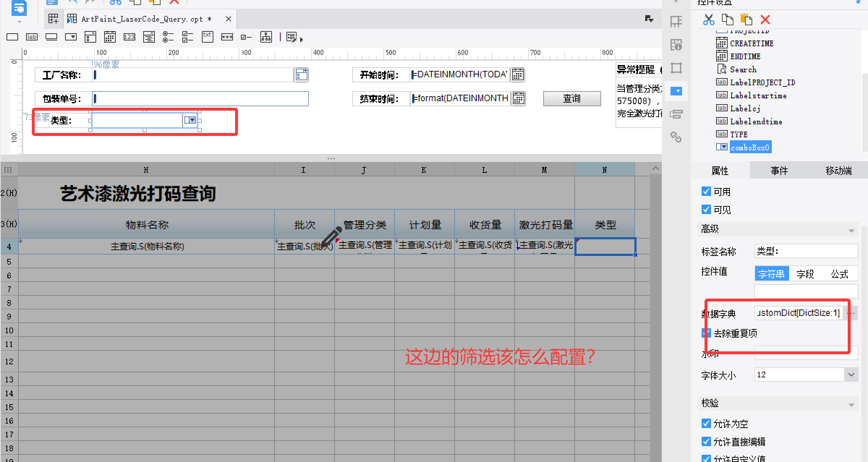Click the 数据字典 ellipsis button
Image resolution: width=868 pixels, height=462 pixels.
[851, 313]
